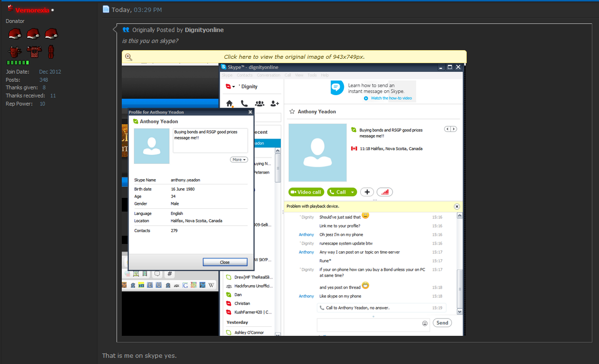This screenshot has width=599, height=364.
Task: Open the Help menu in Skype
Action: pos(325,75)
